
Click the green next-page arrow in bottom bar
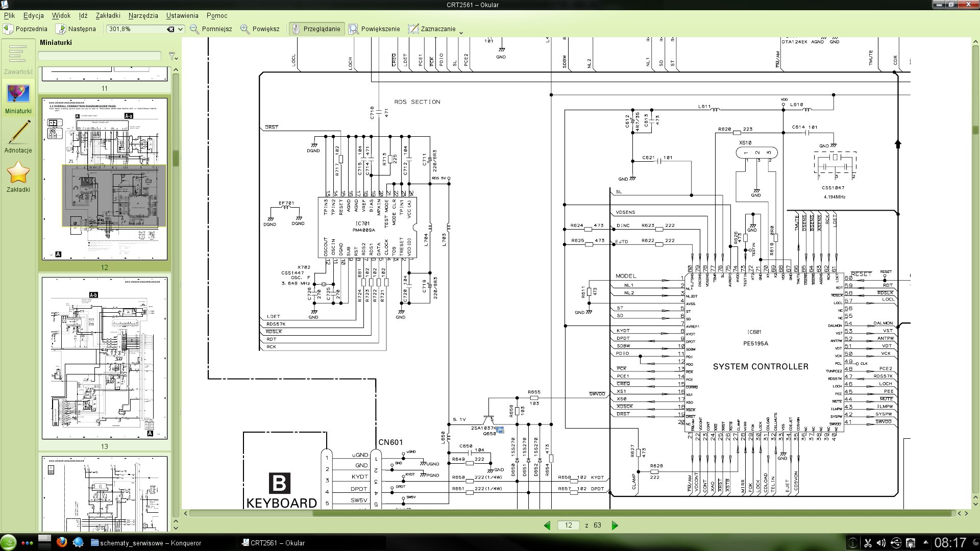[x=615, y=525]
